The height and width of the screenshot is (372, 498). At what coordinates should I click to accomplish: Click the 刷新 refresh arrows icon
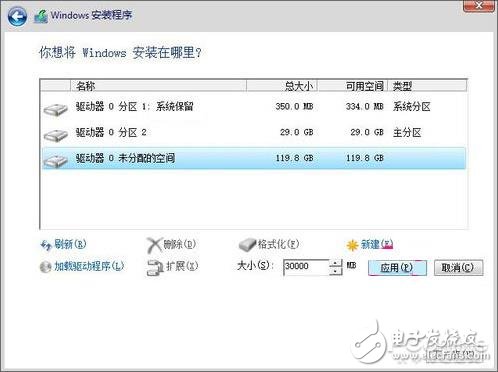pos(46,245)
